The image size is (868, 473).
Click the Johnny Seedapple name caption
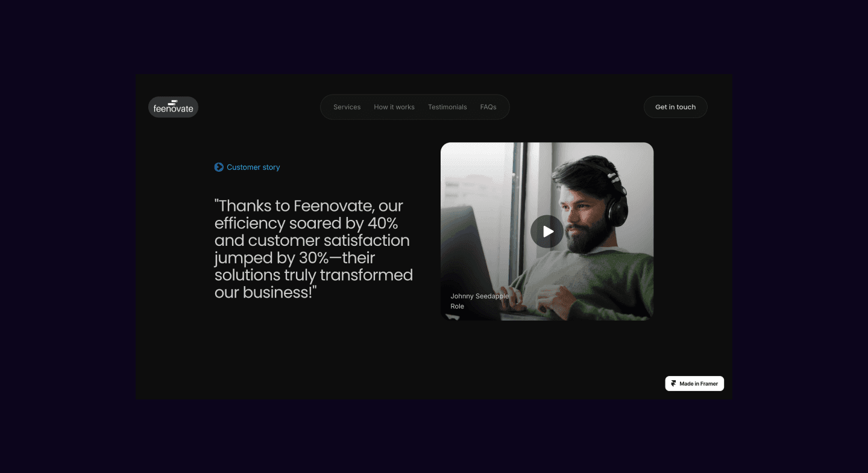(x=480, y=296)
